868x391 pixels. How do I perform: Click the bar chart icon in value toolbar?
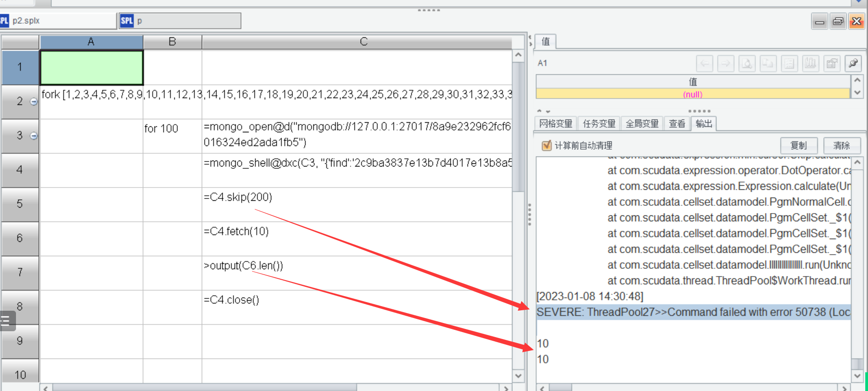tap(810, 63)
